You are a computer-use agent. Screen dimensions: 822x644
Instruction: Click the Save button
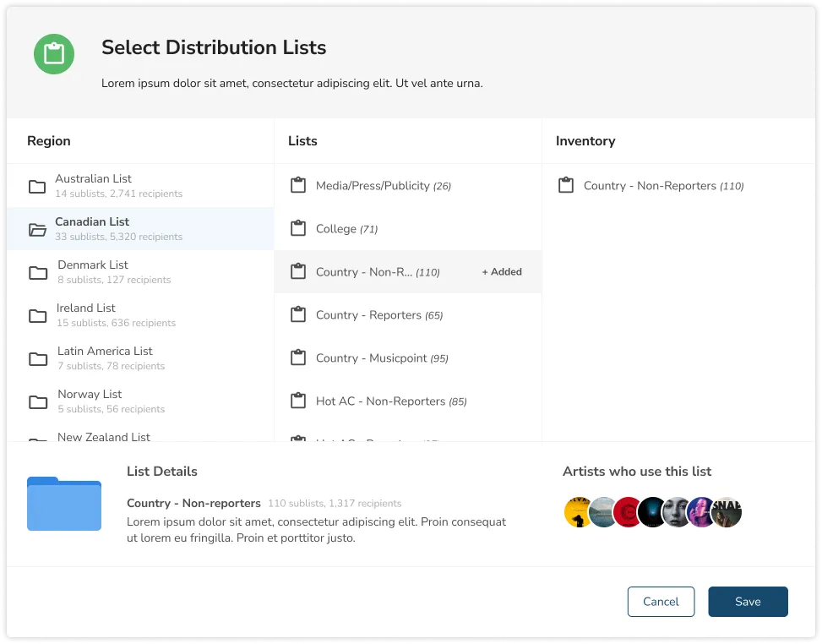[x=748, y=602]
